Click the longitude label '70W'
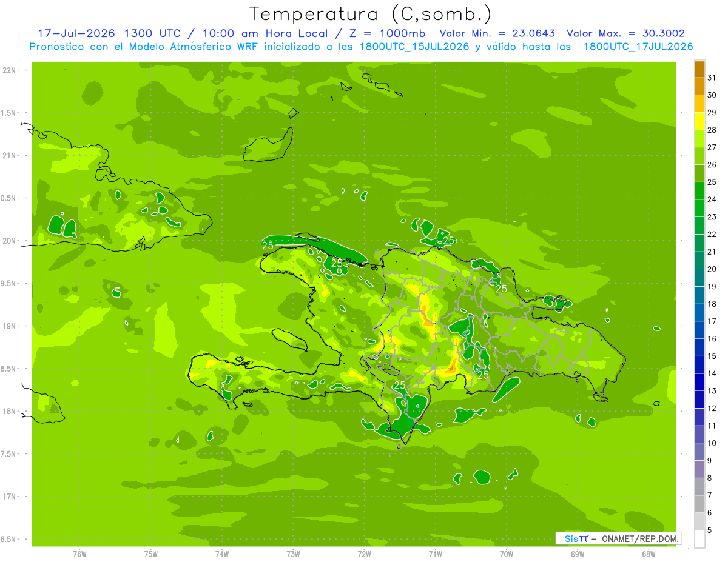This screenshot has height=562, width=728. click(x=507, y=554)
